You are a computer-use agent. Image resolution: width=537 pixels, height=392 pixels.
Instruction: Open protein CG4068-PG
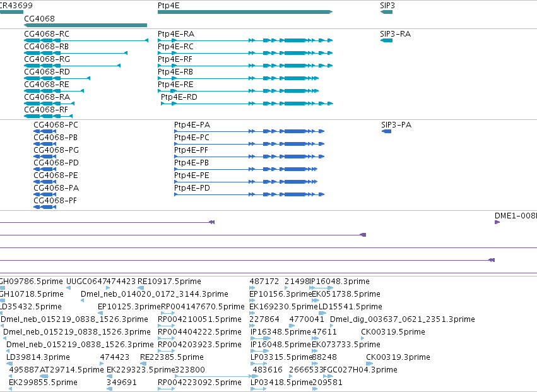pos(56,150)
